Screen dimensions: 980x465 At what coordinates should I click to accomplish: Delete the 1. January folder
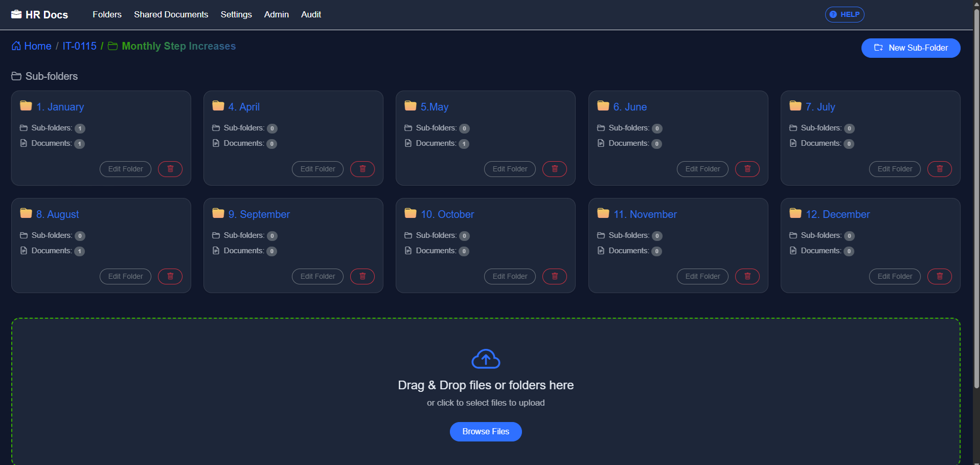170,169
